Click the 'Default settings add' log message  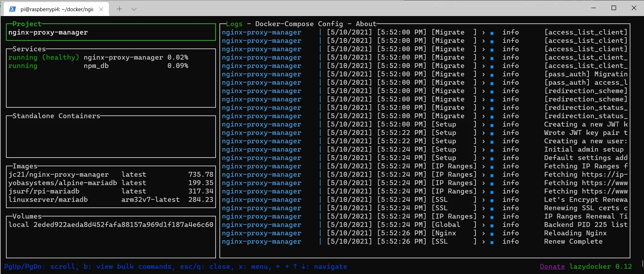[x=586, y=158]
